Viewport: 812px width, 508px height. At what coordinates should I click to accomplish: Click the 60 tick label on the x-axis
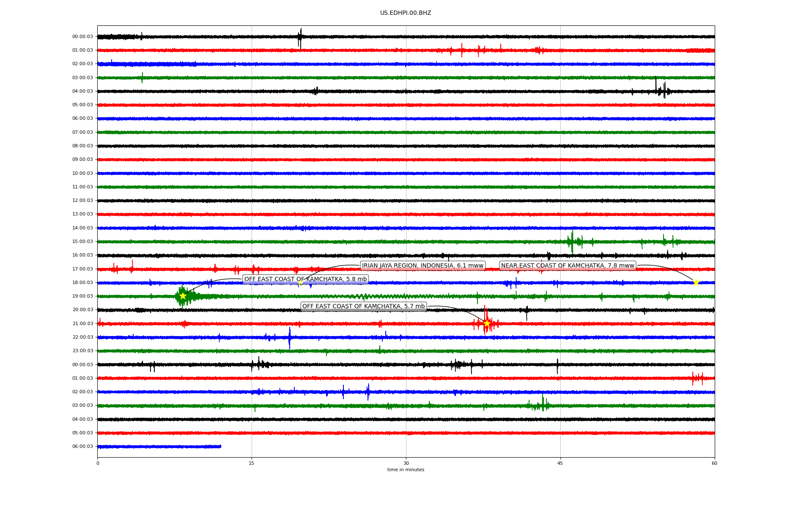714,464
